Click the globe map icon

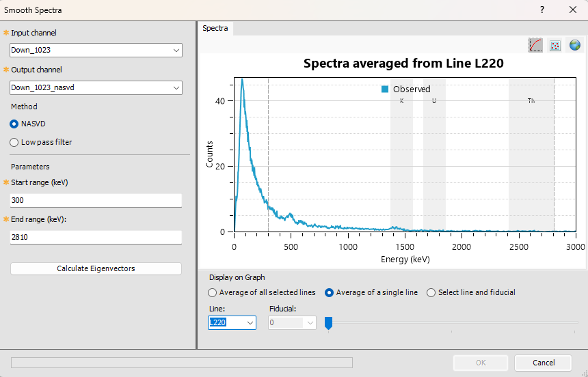[x=574, y=45]
